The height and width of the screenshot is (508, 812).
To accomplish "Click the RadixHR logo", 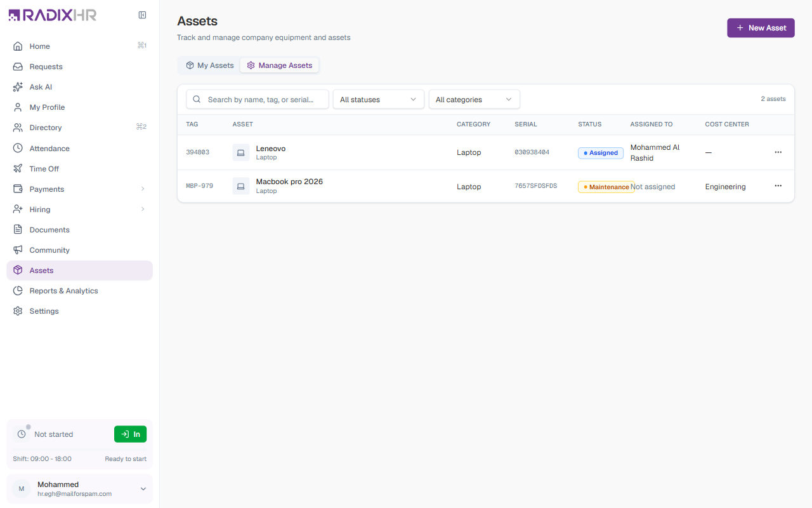I will coord(53,15).
